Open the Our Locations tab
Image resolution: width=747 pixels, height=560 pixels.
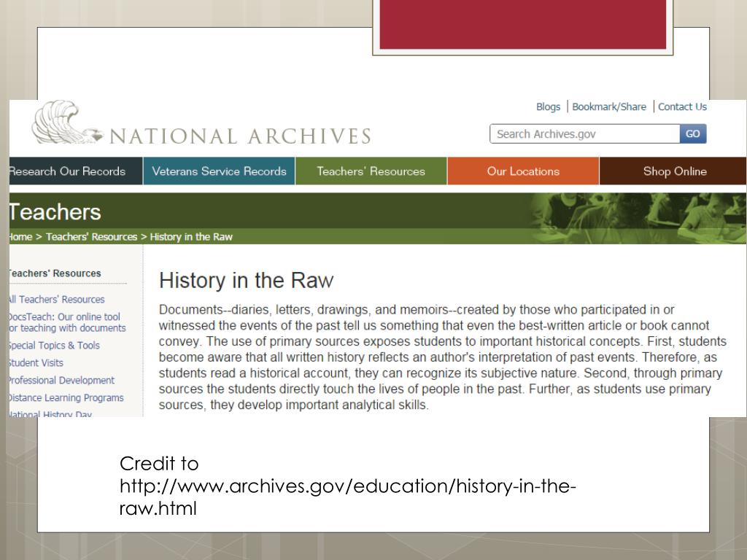coord(523,171)
